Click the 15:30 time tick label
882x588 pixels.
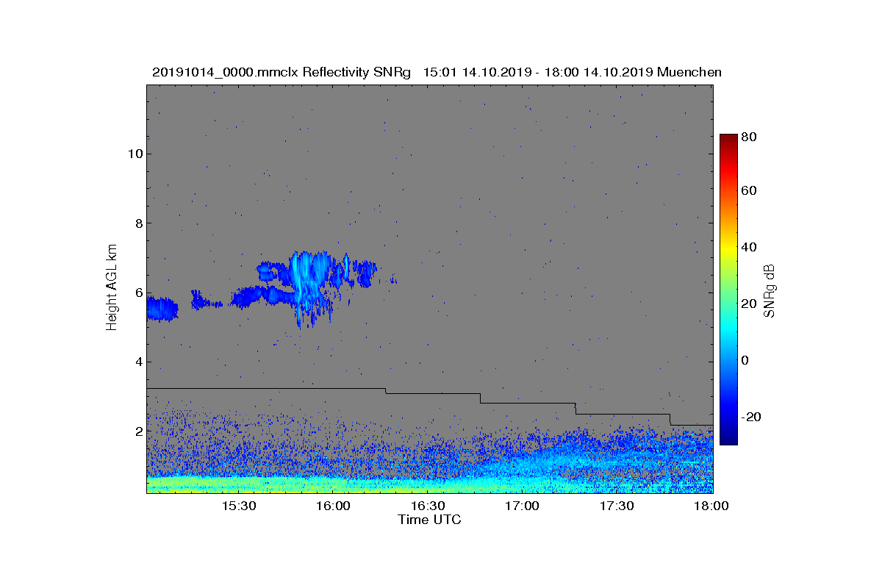239,506
